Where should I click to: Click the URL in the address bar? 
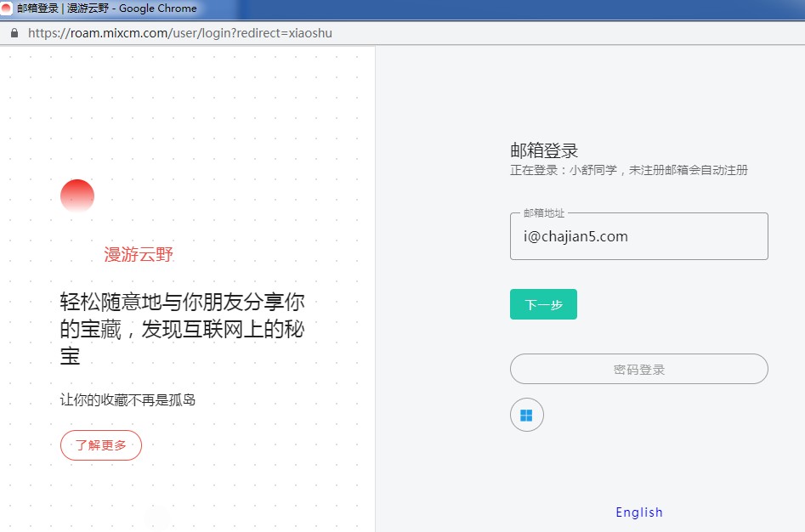[180, 33]
